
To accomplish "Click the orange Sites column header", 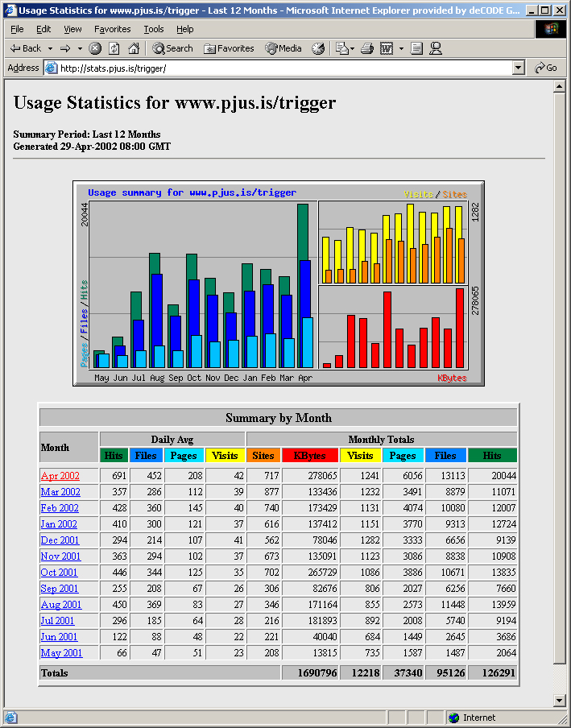I will (263, 456).
